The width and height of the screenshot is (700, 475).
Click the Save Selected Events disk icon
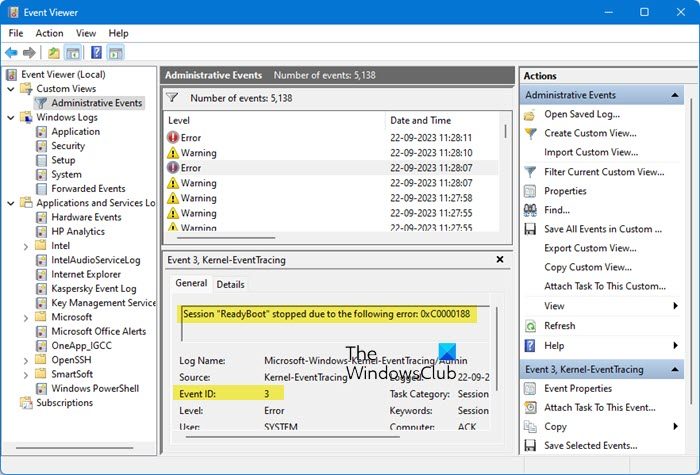pos(530,446)
